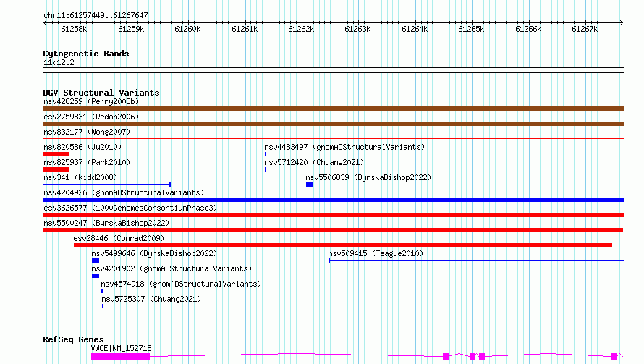Screen dimensions: 644x364
Task: Open nsv4204926 (gnomADStructuralVariants) label
Action: (x=124, y=192)
